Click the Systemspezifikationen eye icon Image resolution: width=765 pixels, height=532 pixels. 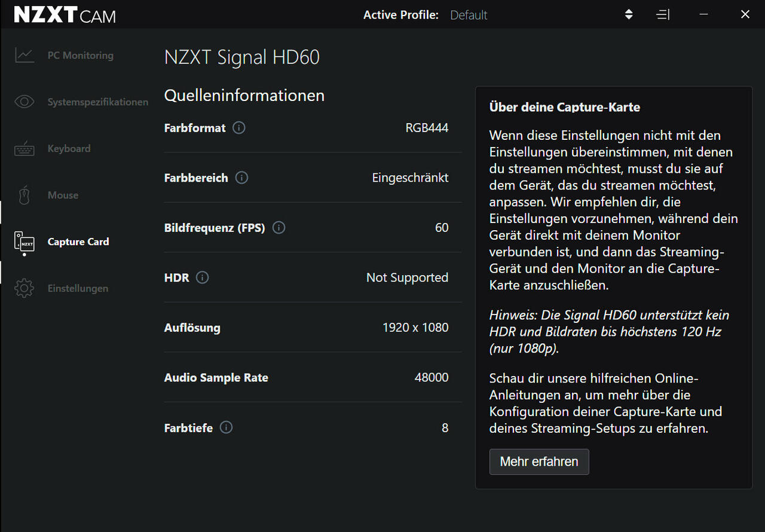click(25, 102)
